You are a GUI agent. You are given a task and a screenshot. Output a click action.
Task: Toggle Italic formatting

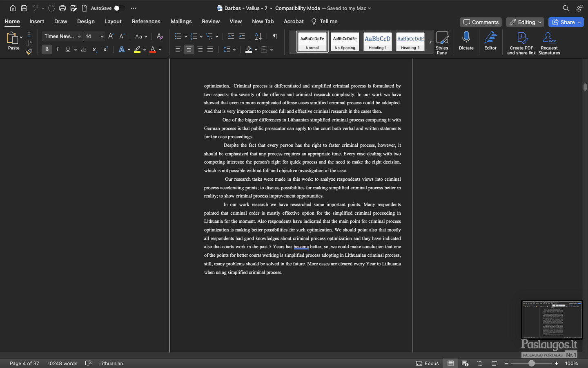(58, 49)
